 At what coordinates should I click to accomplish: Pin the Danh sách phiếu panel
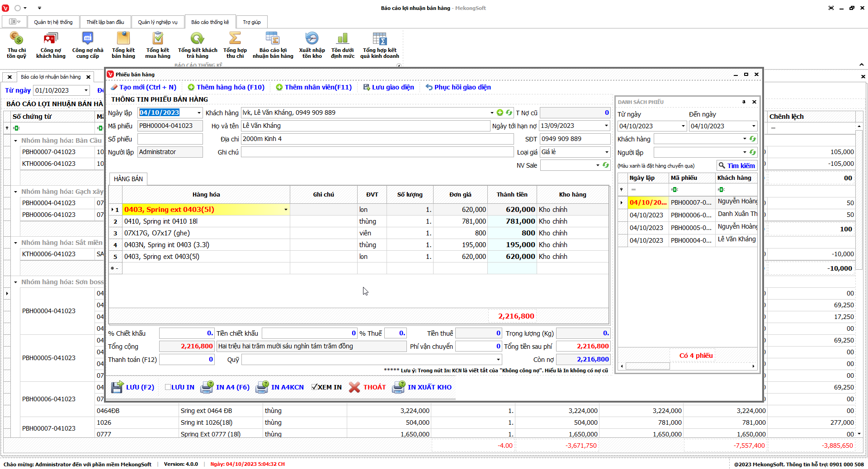tap(744, 102)
